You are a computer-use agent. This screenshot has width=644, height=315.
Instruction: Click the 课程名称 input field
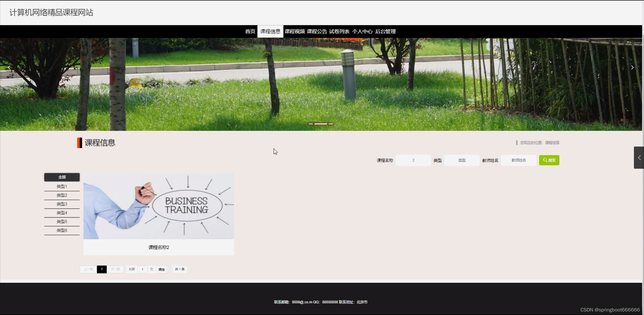[413, 160]
